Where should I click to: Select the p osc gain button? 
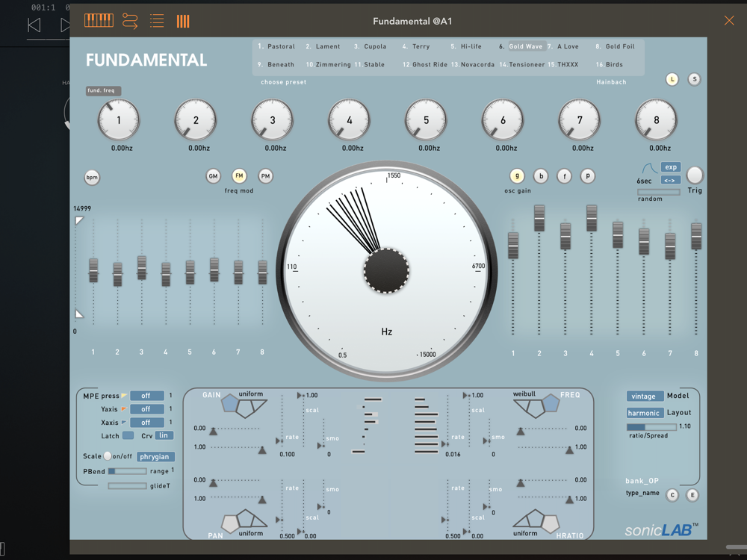point(588,176)
